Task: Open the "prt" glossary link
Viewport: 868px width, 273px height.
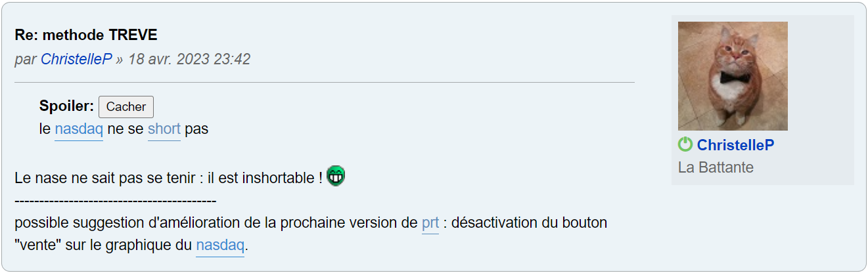Action: tap(430, 223)
